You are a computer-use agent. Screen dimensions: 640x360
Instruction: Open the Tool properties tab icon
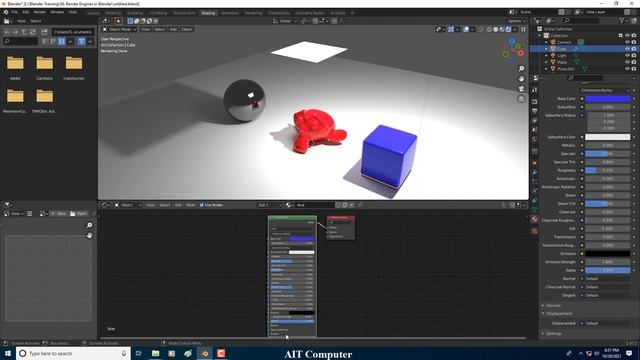pyautogui.click(x=535, y=90)
